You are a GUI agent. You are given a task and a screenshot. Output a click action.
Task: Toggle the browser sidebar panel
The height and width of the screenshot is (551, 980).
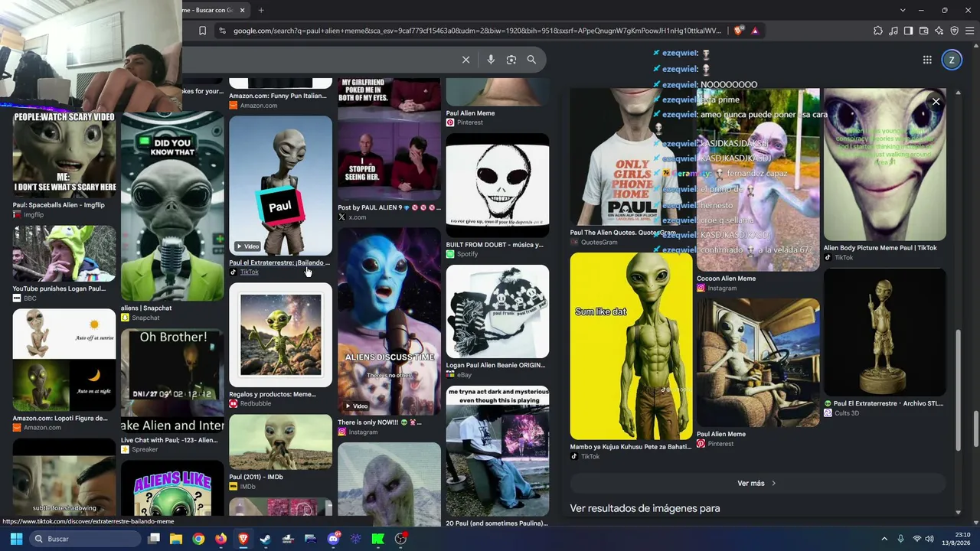908,31
